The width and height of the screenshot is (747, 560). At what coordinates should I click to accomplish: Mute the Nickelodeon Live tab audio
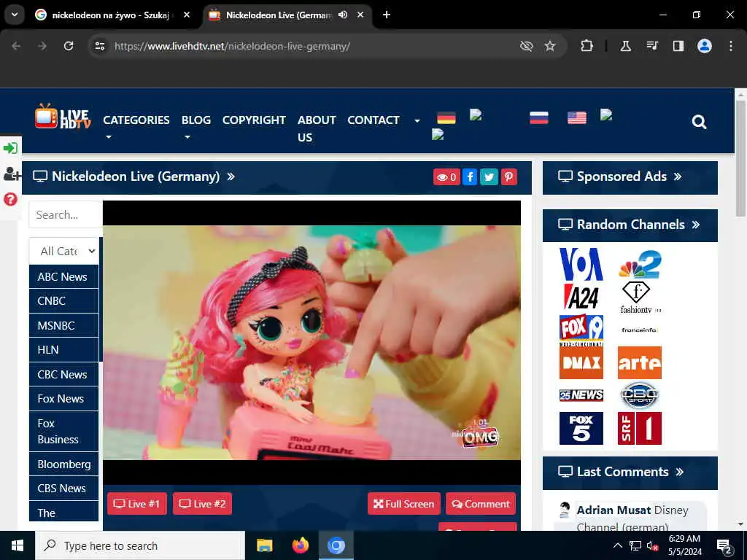[x=343, y=15]
